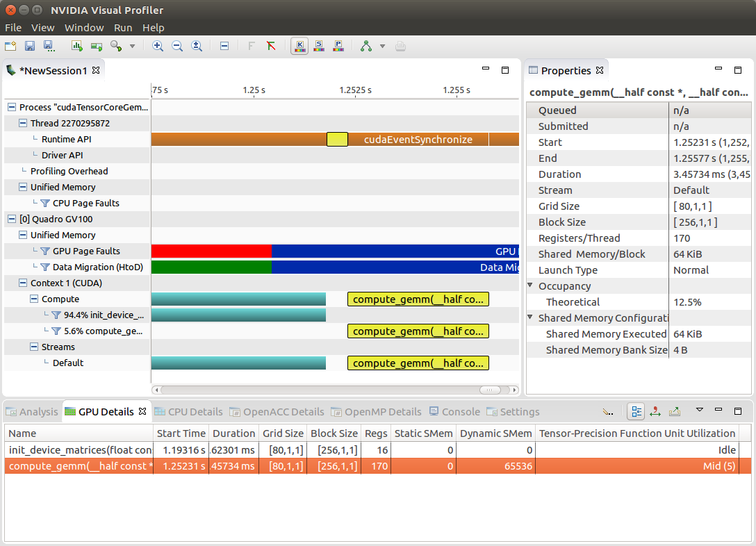Screen dimensions: 756x546
Task: Click the horizontal timeline scrollbar thumb
Action: 490,390
